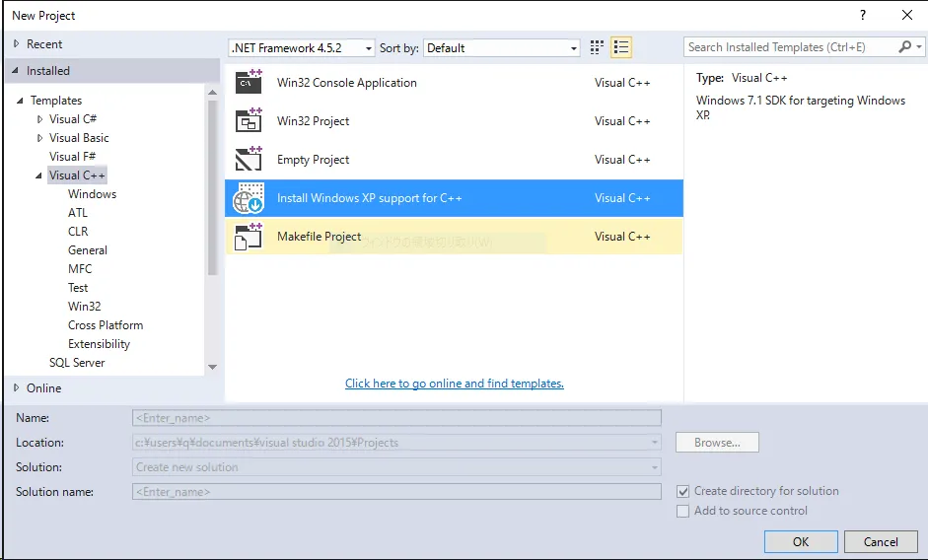The height and width of the screenshot is (560, 928).
Task: Click the OK button
Action: pos(801,541)
